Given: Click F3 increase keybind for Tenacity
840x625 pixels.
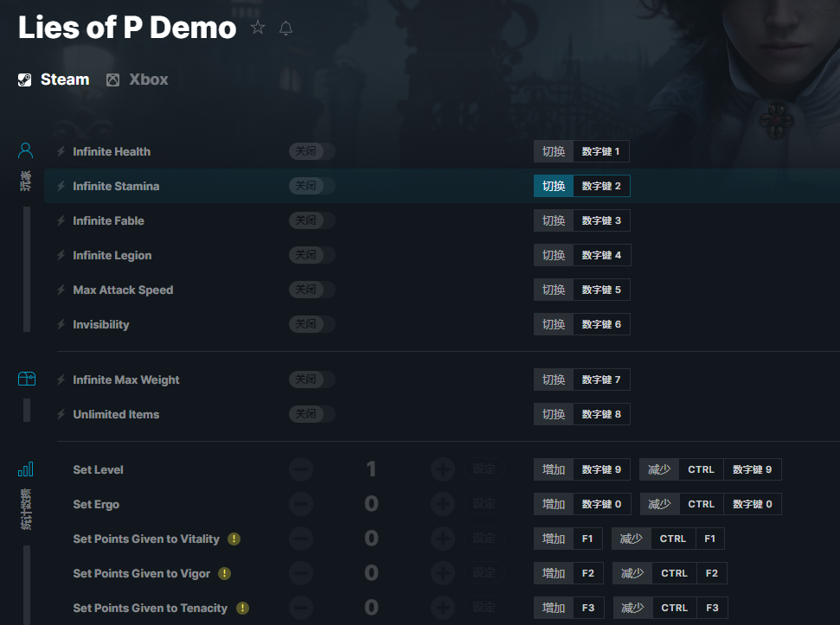Looking at the screenshot, I should (x=588, y=608).
